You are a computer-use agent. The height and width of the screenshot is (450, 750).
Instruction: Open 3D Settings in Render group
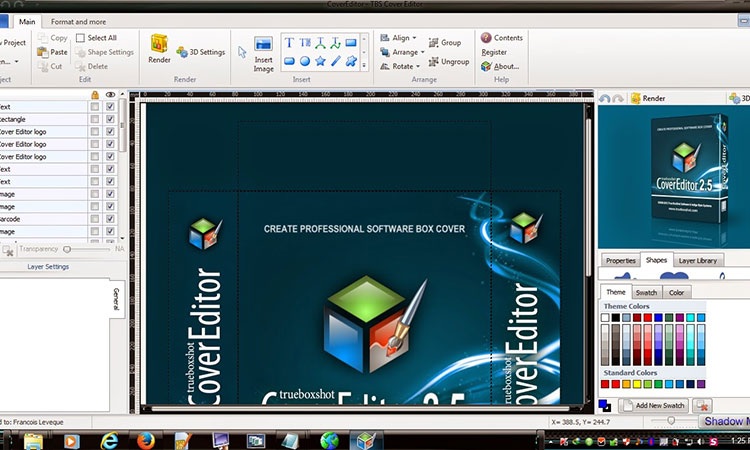pyautogui.click(x=201, y=52)
